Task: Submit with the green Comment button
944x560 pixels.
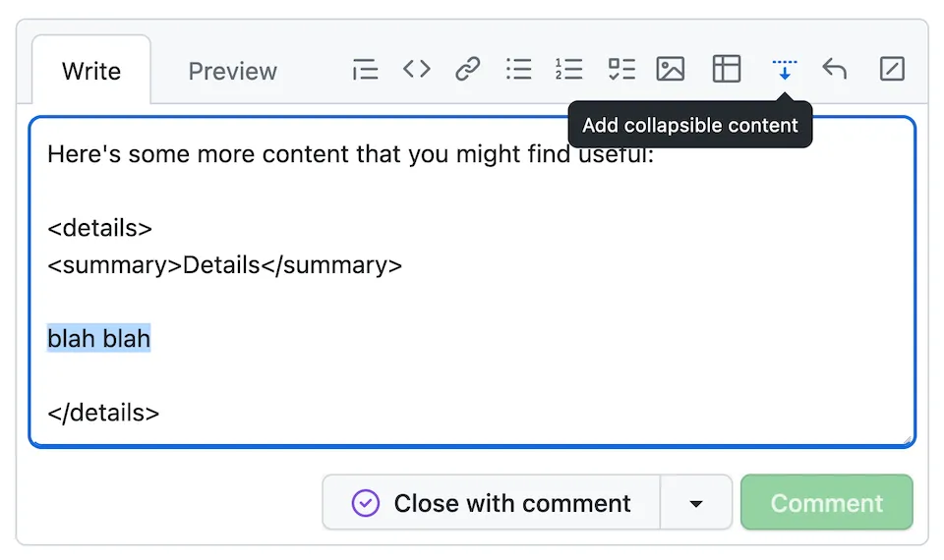Action: pos(826,503)
